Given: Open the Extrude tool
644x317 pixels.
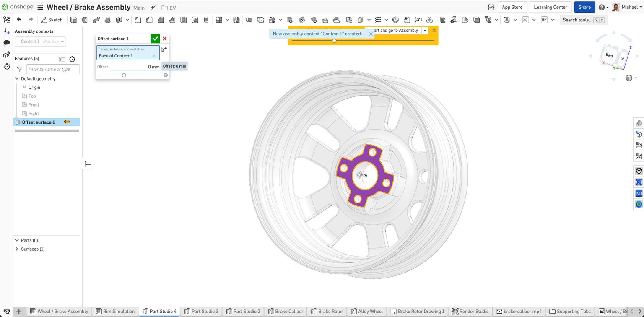Looking at the screenshot, I should click(x=74, y=20).
